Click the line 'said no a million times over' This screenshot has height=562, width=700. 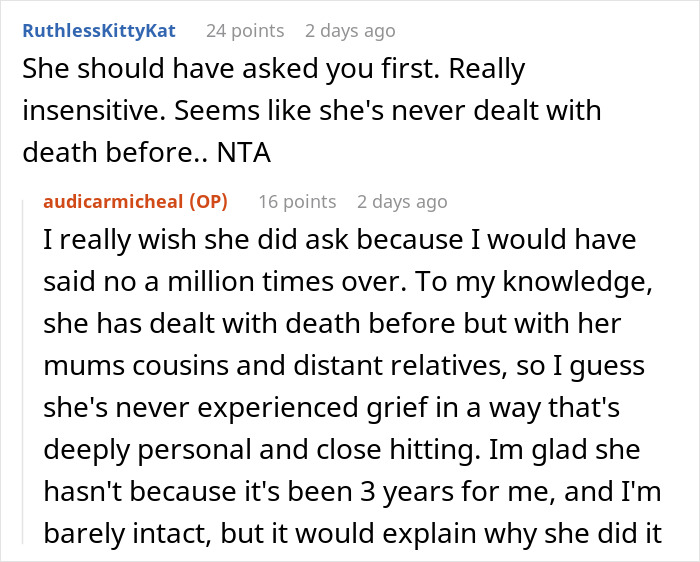(x=348, y=282)
